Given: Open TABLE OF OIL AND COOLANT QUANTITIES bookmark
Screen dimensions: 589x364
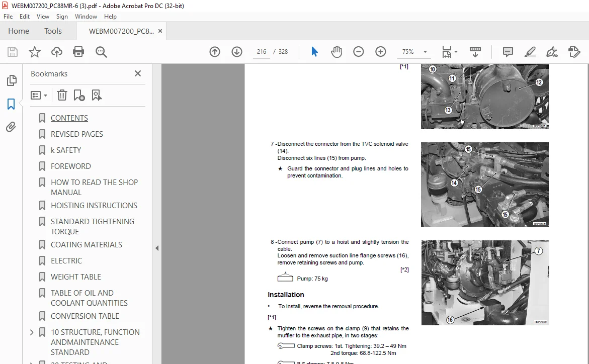Looking at the screenshot, I should point(89,298).
